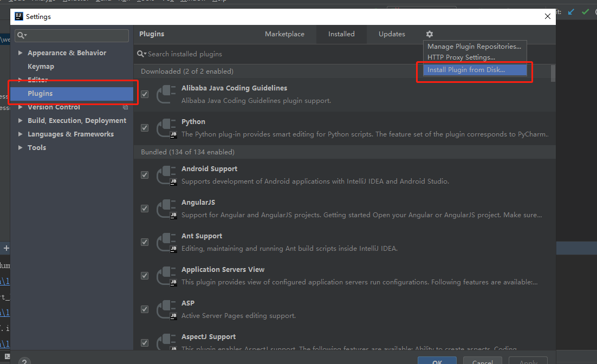Image resolution: width=597 pixels, height=364 pixels.
Task: Select Plugins in settings tree
Action: 72,94
